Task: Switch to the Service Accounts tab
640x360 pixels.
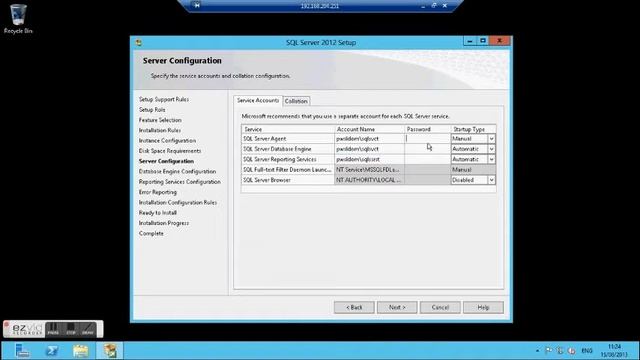Action: coord(258,100)
